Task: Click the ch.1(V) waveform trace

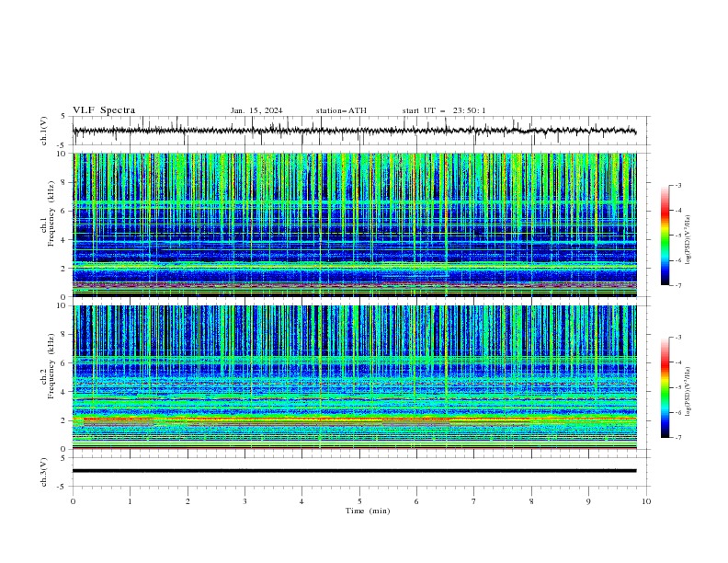Action: click(354, 131)
